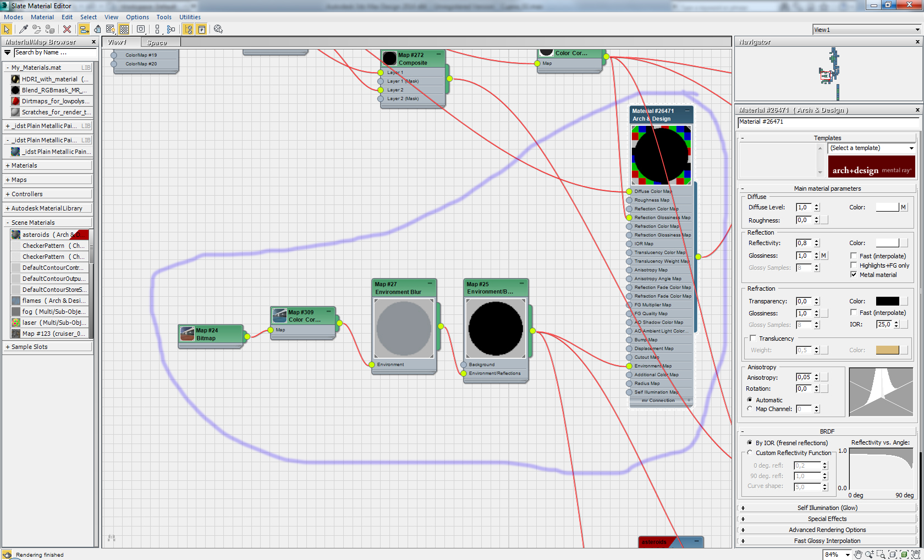Click the Zoom Region tool
Viewport: 924px width, 560px height.
click(881, 555)
